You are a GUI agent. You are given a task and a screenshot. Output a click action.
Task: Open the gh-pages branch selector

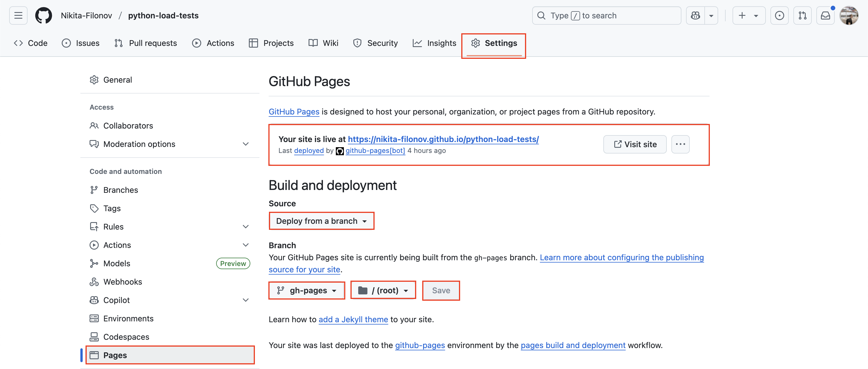pos(307,290)
